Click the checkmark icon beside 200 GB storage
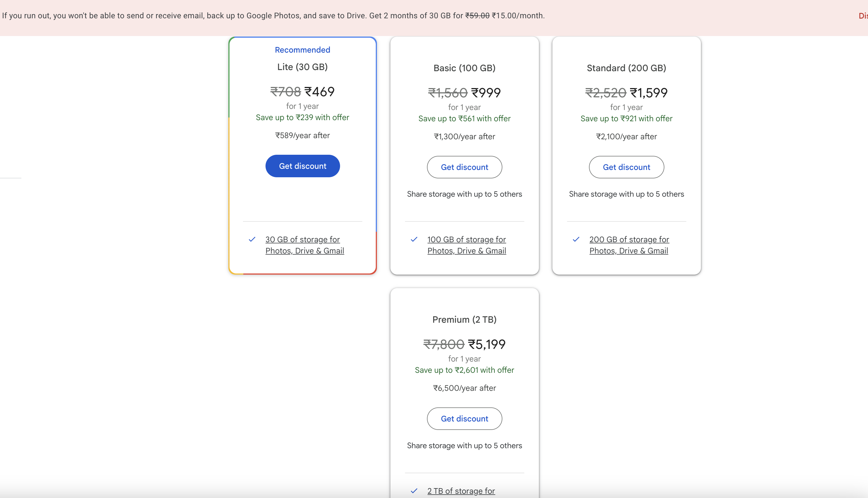The image size is (868, 498). click(576, 239)
